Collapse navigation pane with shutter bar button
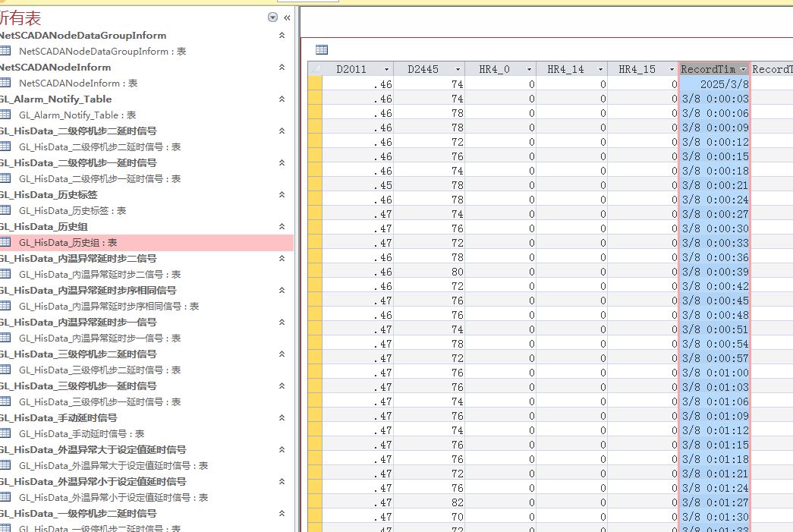The width and height of the screenshot is (793, 532). click(287, 17)
